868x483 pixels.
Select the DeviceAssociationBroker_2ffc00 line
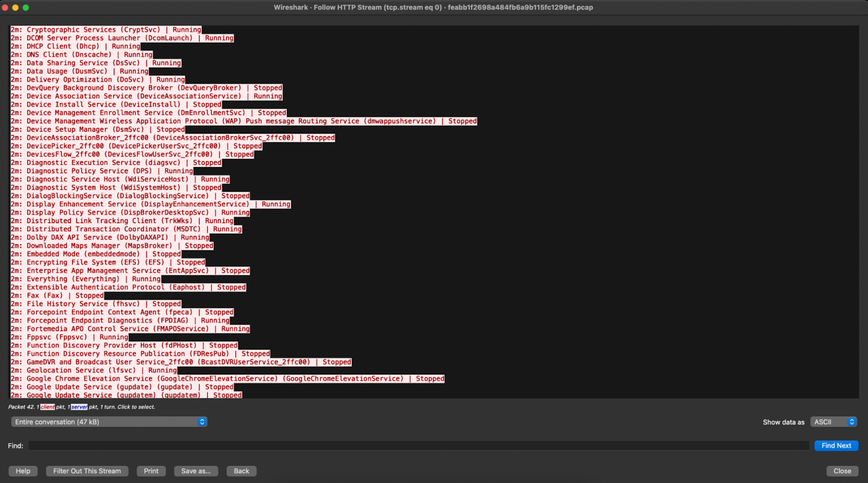pyautogui.click(x=173, y=138)
